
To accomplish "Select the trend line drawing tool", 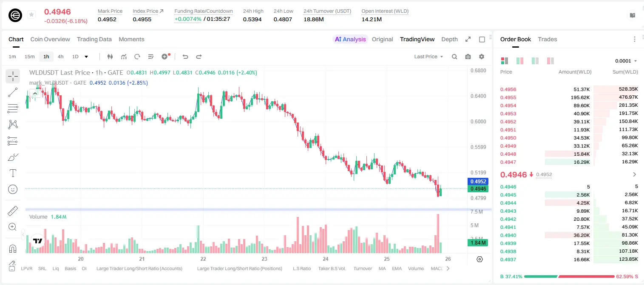I will click(x=13, y=92).
